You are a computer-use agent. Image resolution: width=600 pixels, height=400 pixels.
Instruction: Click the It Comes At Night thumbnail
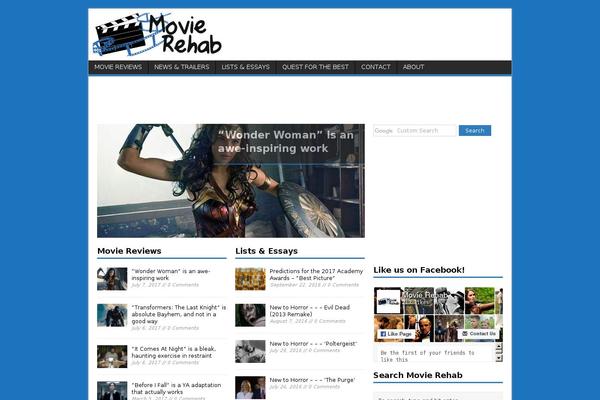[x=112, y=356]
